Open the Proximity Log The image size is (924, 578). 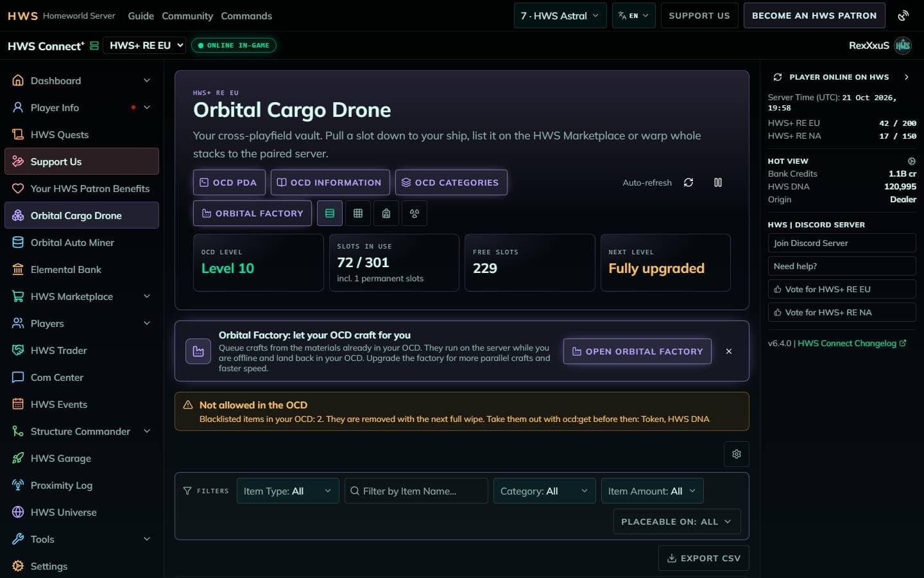click(81, 486)
